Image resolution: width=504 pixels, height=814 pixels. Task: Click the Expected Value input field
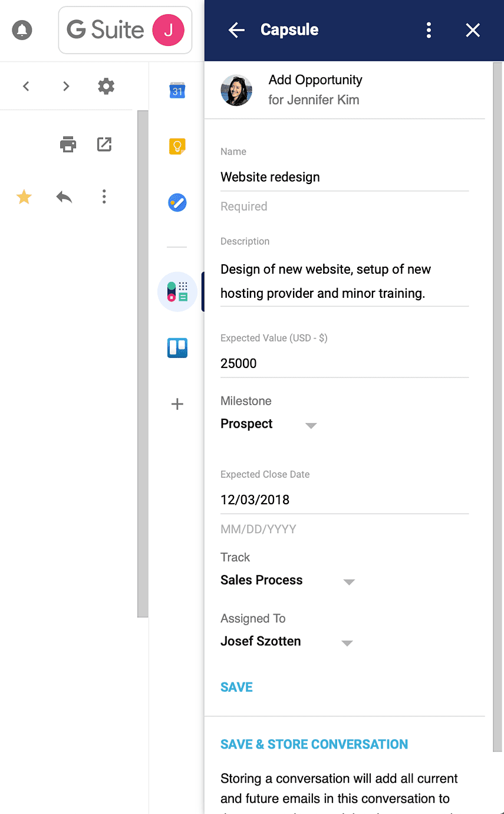344,363
